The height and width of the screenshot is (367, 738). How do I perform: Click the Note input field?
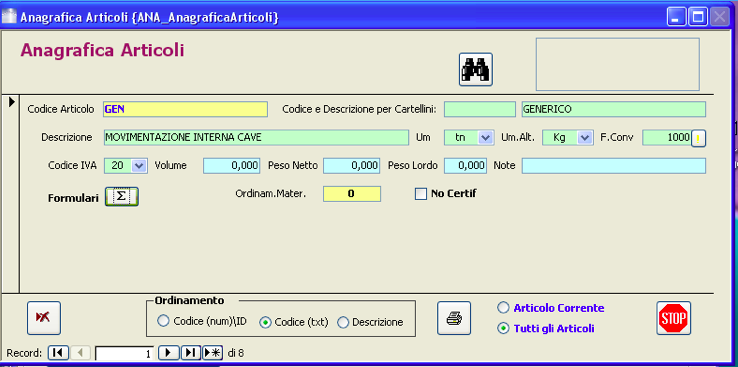coord(614,166)
